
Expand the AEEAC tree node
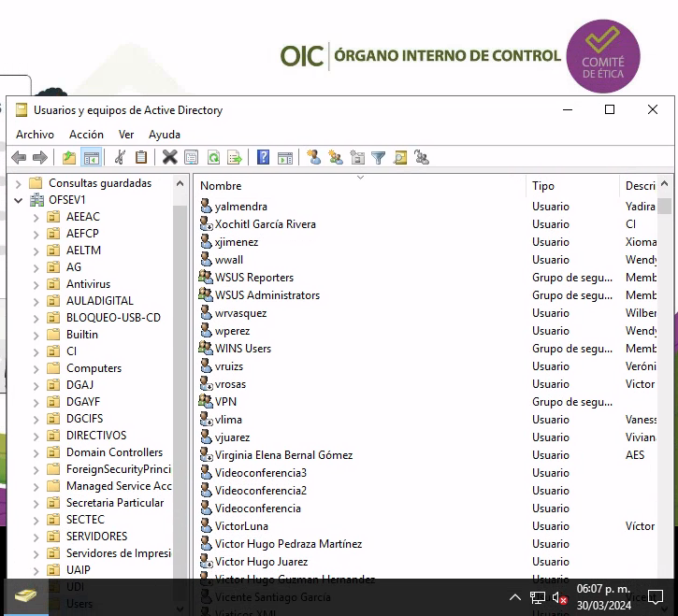point(36,218)
